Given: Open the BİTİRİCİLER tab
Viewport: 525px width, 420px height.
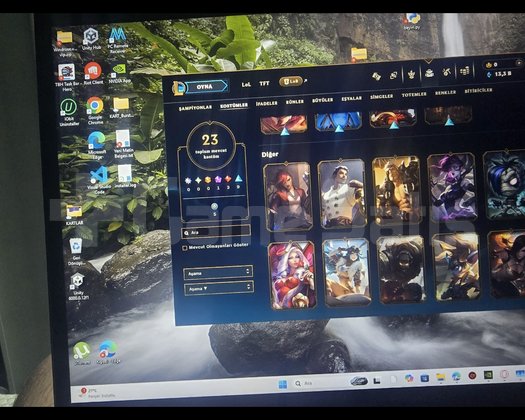Looking at the screenshot, I should 478,90.
